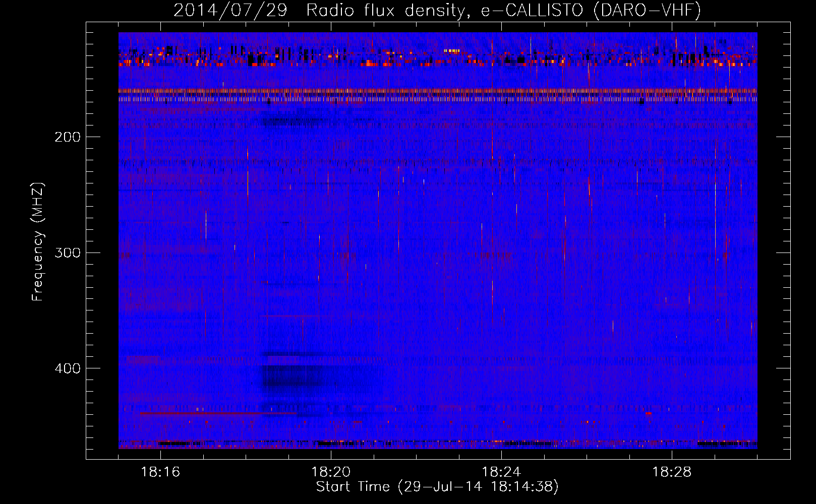Click the '18:16' time tick label
Image resolution: width=816 pixels, height=504 pixels.
click(x=160, y=472)
